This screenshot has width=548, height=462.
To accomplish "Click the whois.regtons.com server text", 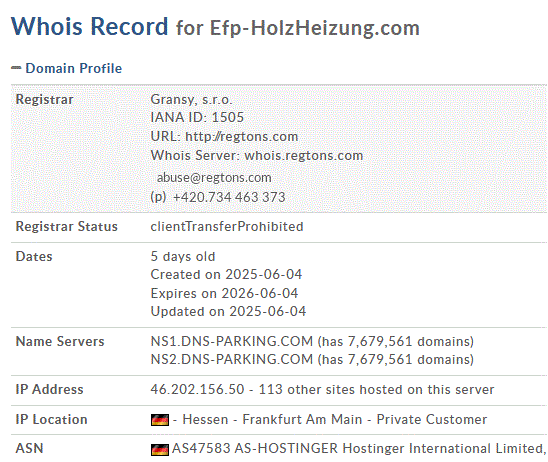I will pyautogui.click(x=304, y=156).
